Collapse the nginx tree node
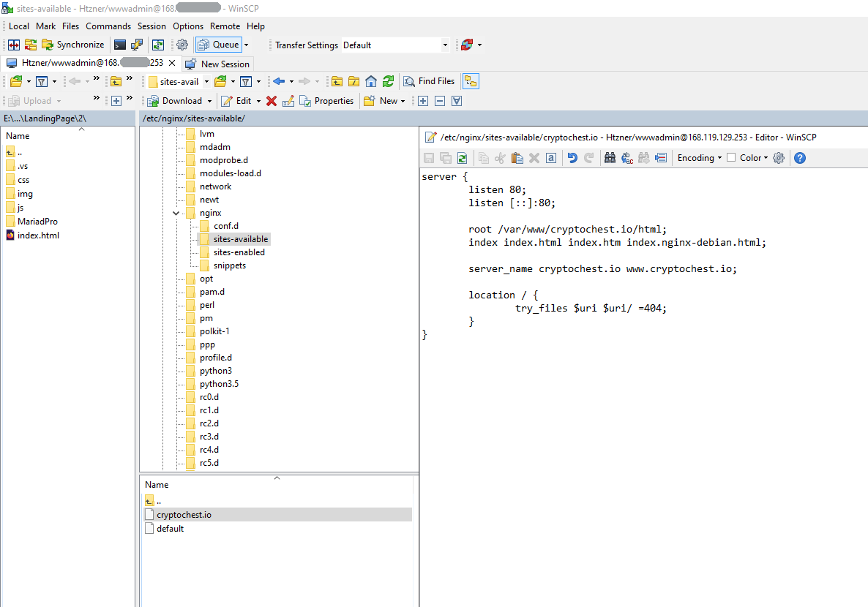Screen dimensions: 868x607 click(176, 213)
